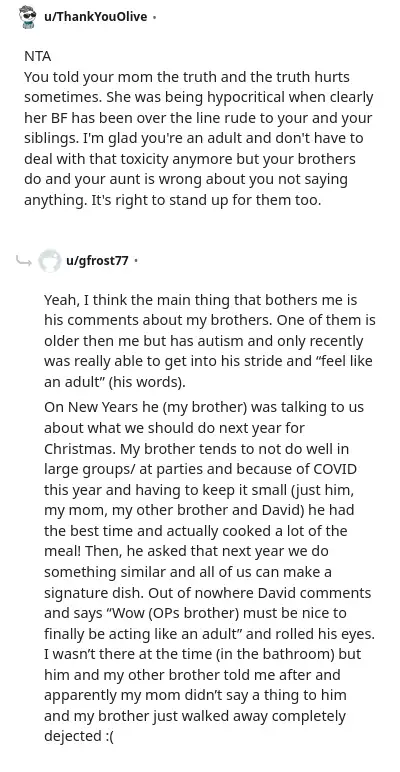Click the line "I wasn't there at the time"
The image size is (400, 772).
click(x=202, y=654)
